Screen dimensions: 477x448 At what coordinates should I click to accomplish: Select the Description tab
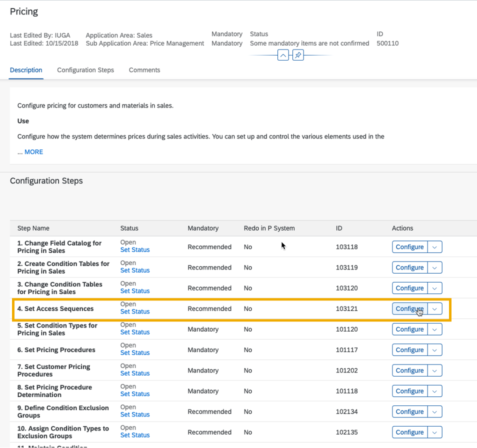[26, 70]
